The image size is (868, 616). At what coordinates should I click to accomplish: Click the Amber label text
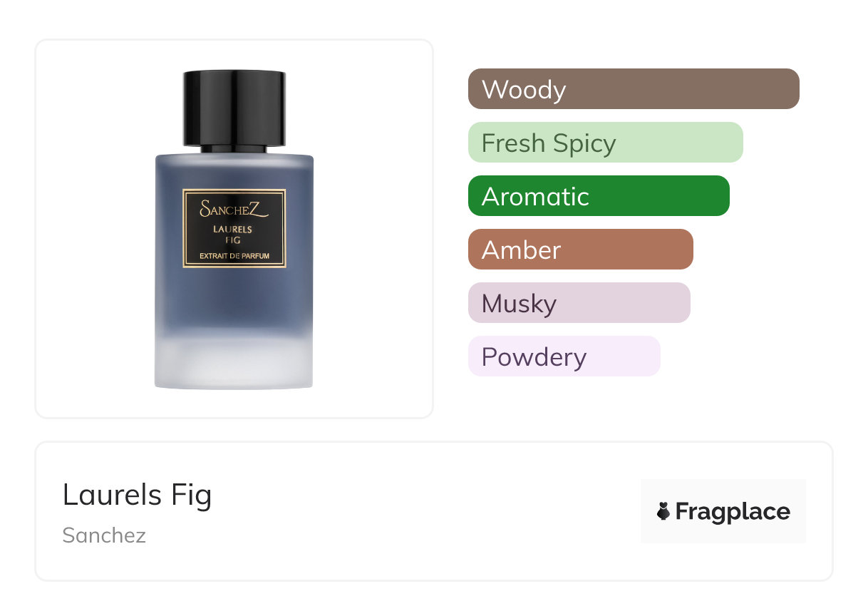point(522,250)
